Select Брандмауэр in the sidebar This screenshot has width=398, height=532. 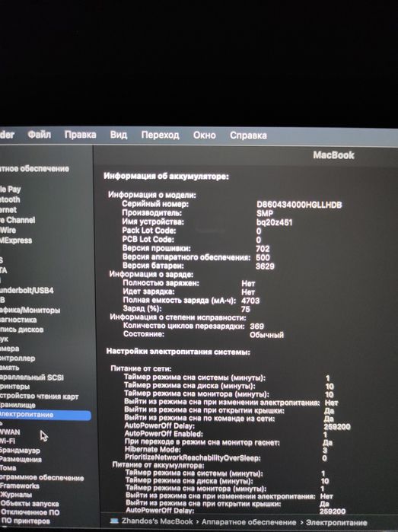click(20, 451)
